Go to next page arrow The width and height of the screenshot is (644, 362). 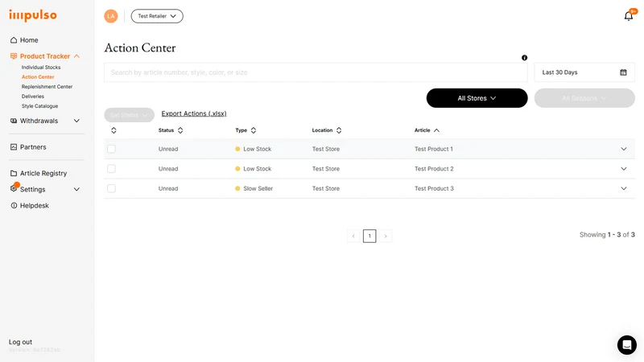coord(386,236)
